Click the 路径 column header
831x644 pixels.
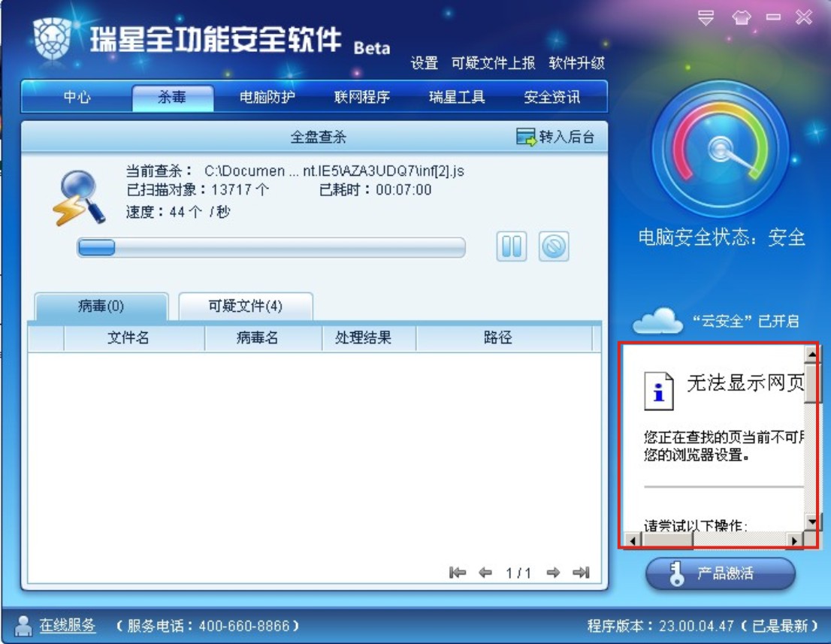tap(504, 337)
